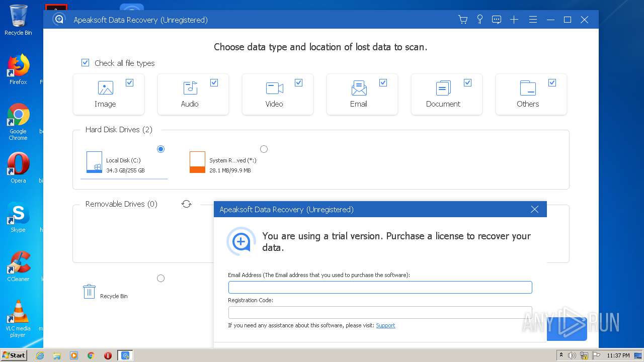Click the System Reserved orange drive icon
Image resolution: width=644 pixels, height=362 pixels.
coord(197,162)
